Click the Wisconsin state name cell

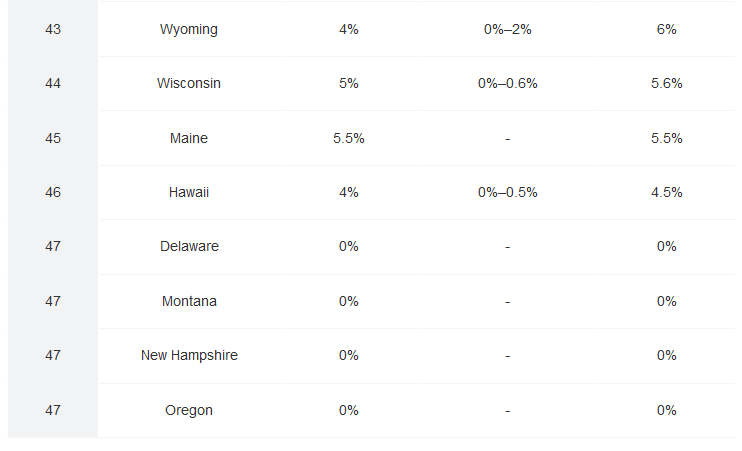189,83
